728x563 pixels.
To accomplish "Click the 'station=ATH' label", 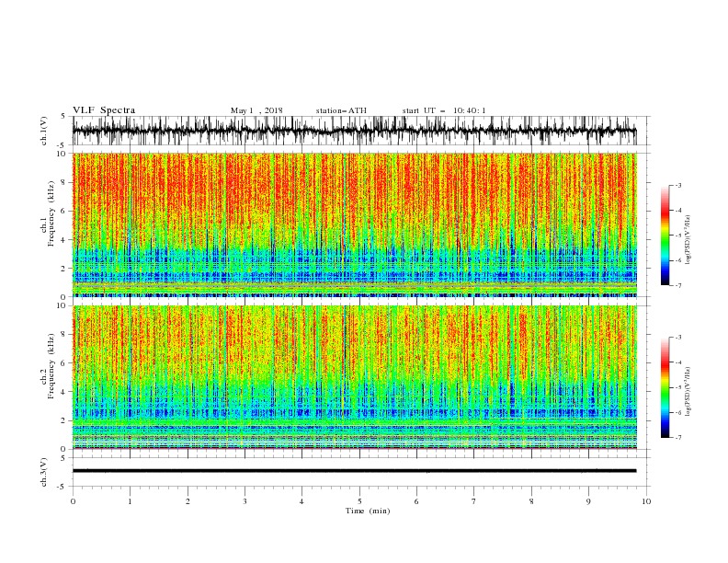I will pos(341,110).
